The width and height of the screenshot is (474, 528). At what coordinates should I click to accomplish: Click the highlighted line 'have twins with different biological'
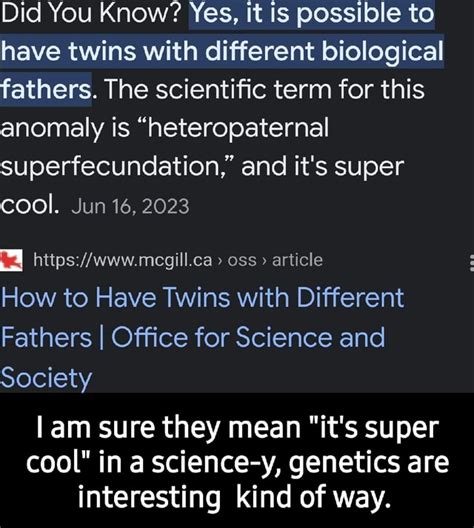pos(222,51)
